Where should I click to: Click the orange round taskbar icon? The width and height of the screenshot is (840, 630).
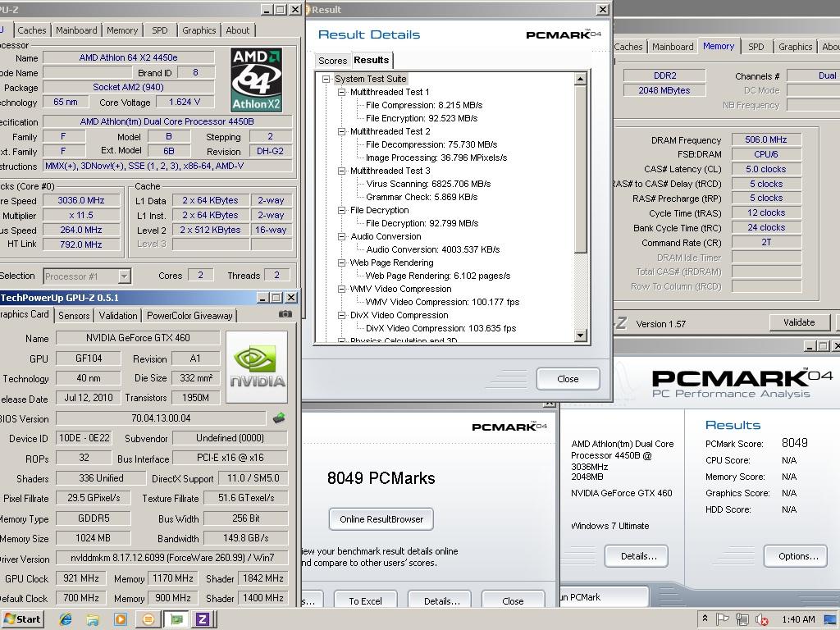[x=148, y=620]
